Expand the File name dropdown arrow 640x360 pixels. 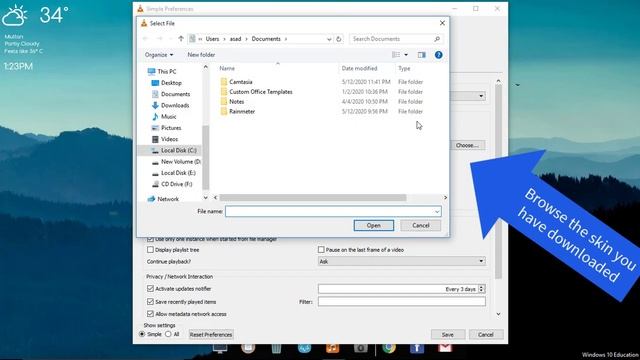437,211
